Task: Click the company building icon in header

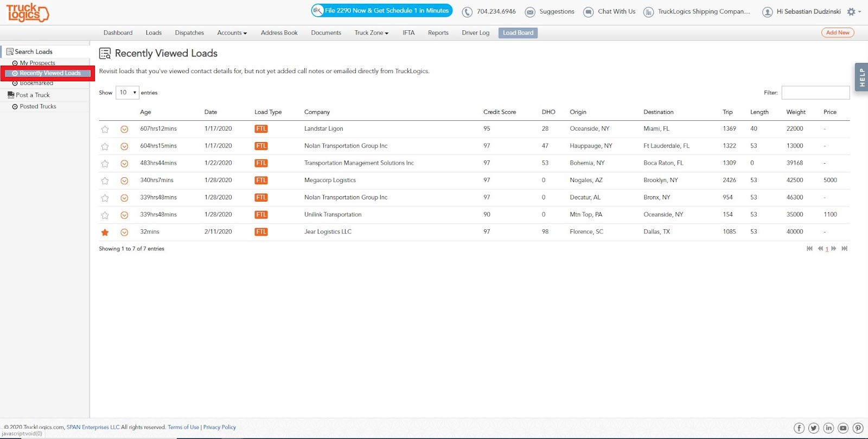Action: 648,12
